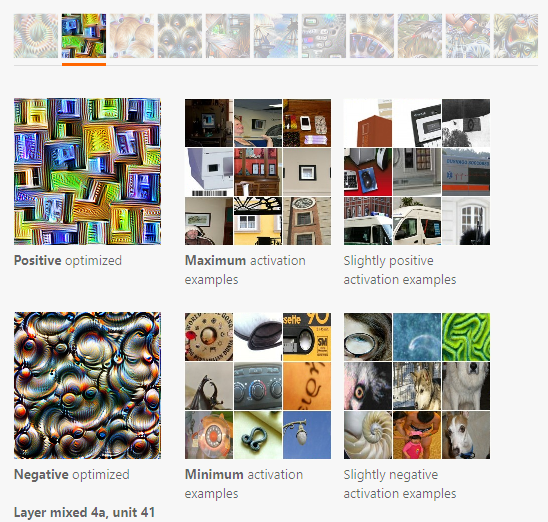Pick the buttons and keys thumbnail in strip
548x522 pixels.
coord(324,36)
